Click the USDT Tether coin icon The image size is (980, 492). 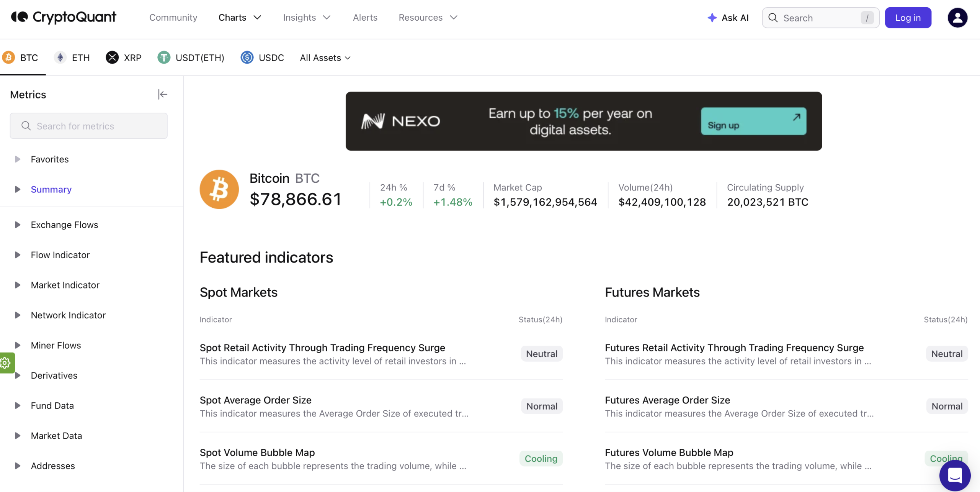(x=164, y=57)
